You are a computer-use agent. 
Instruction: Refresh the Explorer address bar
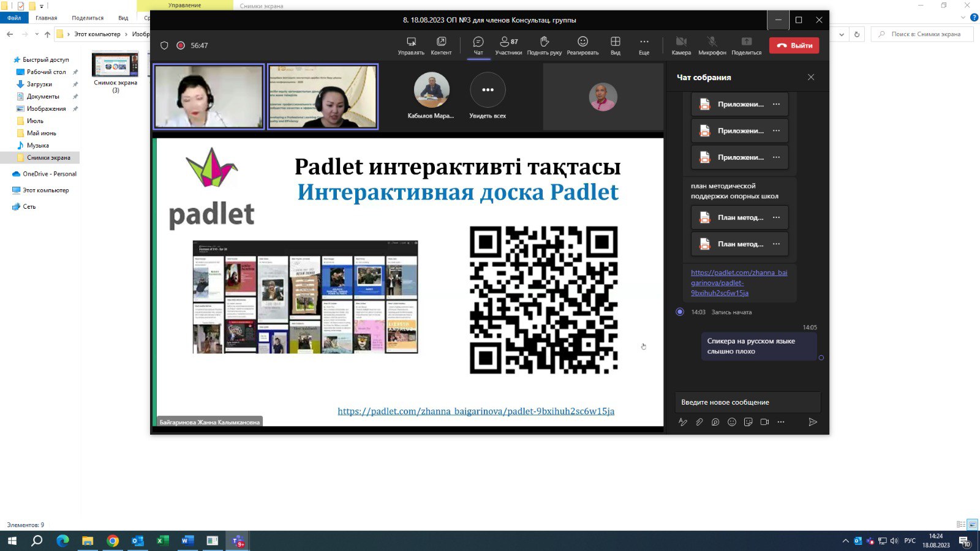857,34
